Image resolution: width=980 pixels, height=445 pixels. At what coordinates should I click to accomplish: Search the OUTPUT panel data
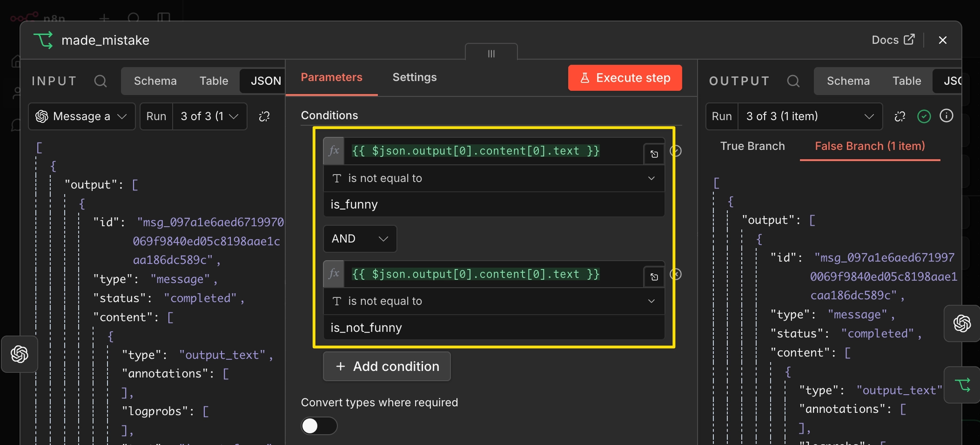coord(793,81)
